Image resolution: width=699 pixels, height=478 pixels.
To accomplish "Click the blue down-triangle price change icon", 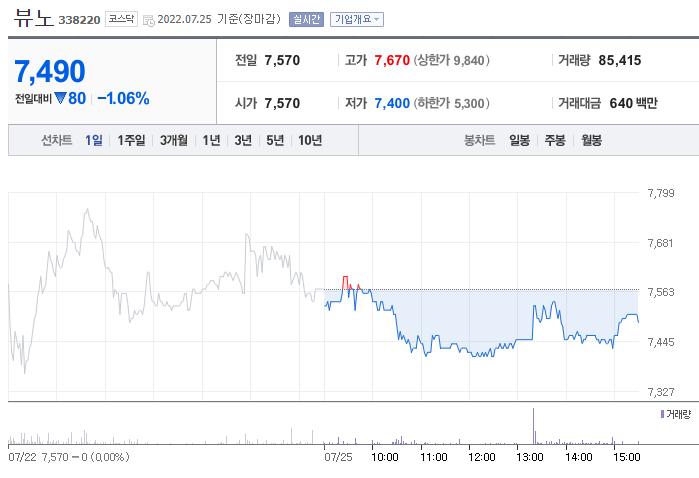I will (60, 98).
